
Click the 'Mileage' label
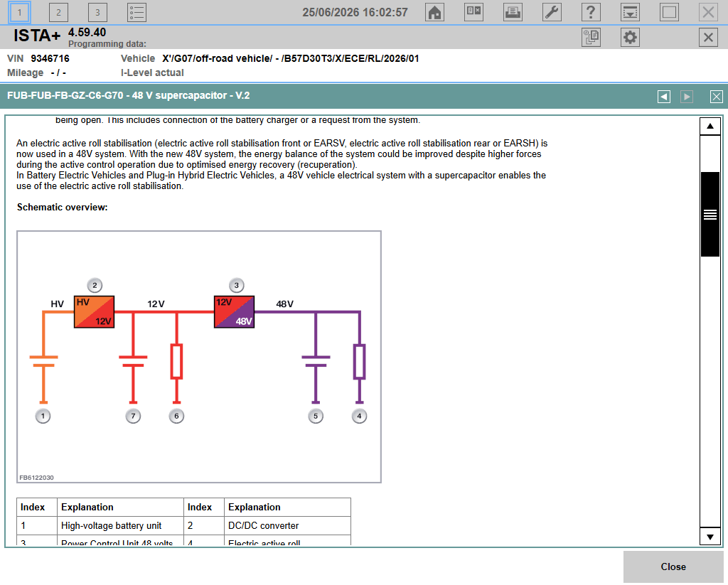click(x=25, y=73)
